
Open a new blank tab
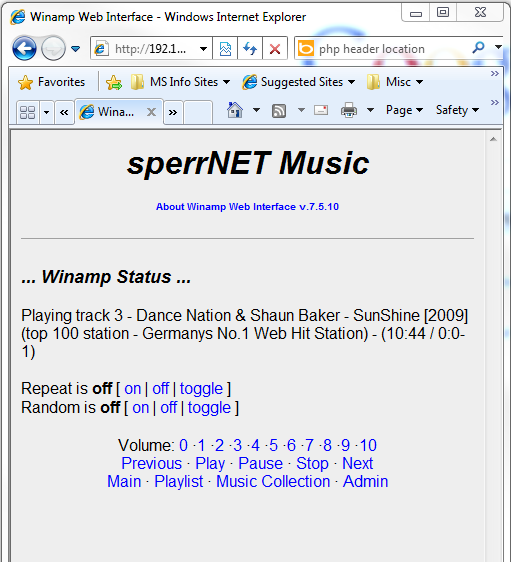point(198,112)
